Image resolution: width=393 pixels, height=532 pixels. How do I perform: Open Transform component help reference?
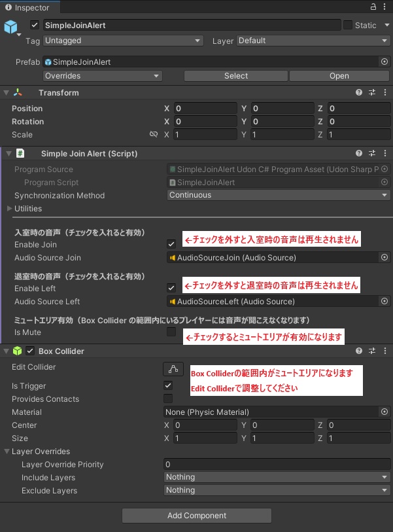pyautogui.click(x=359, y=93)
